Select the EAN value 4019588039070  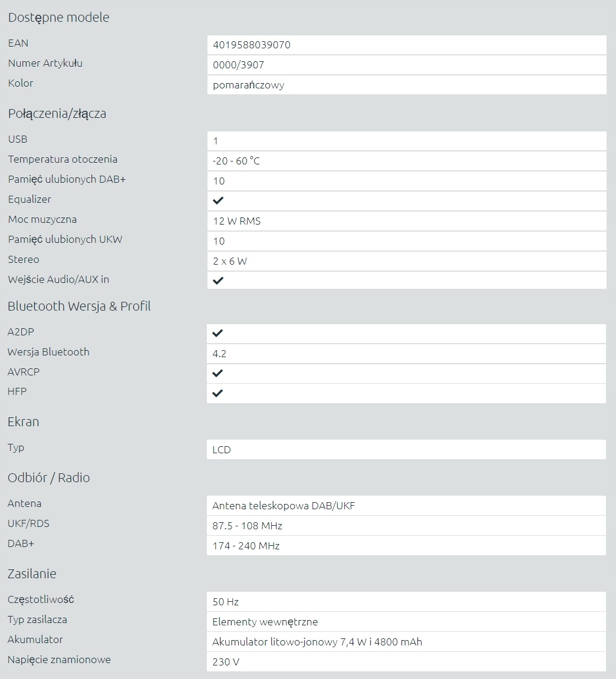[252, 45]
